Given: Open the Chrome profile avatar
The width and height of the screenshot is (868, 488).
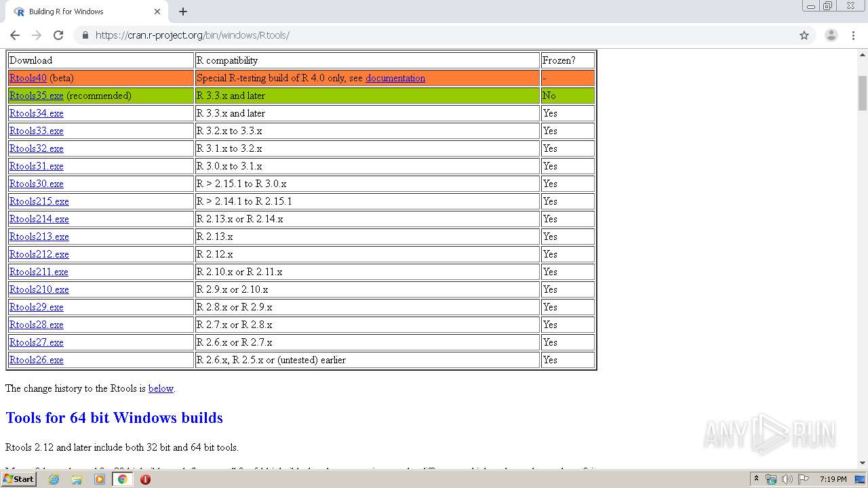Looking at the screenshot, I should coord(831,35).
